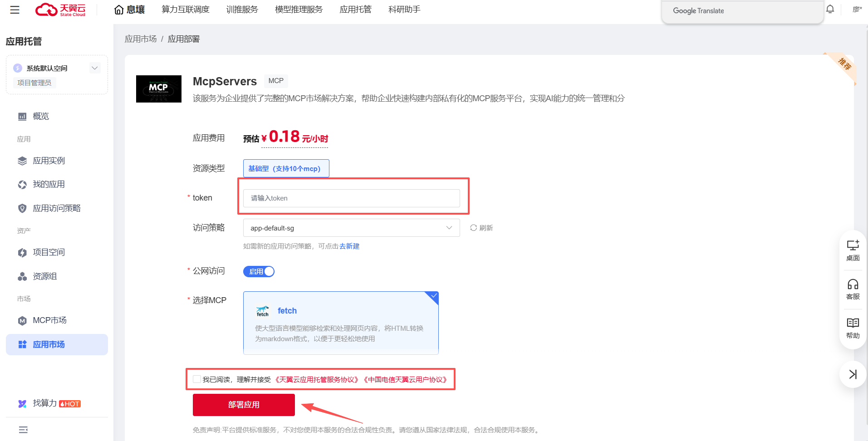Go to the 息壤 home icon
Screen dimensions: 868x441
(119, 10)
